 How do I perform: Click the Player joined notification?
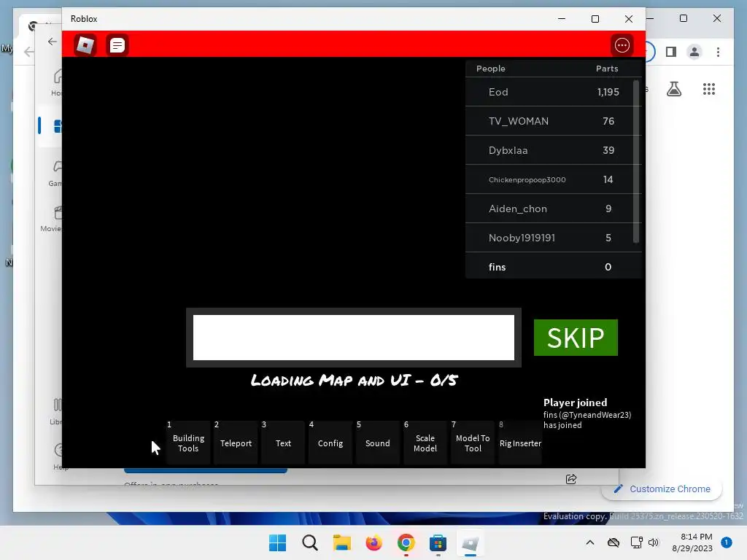[587, 413]
